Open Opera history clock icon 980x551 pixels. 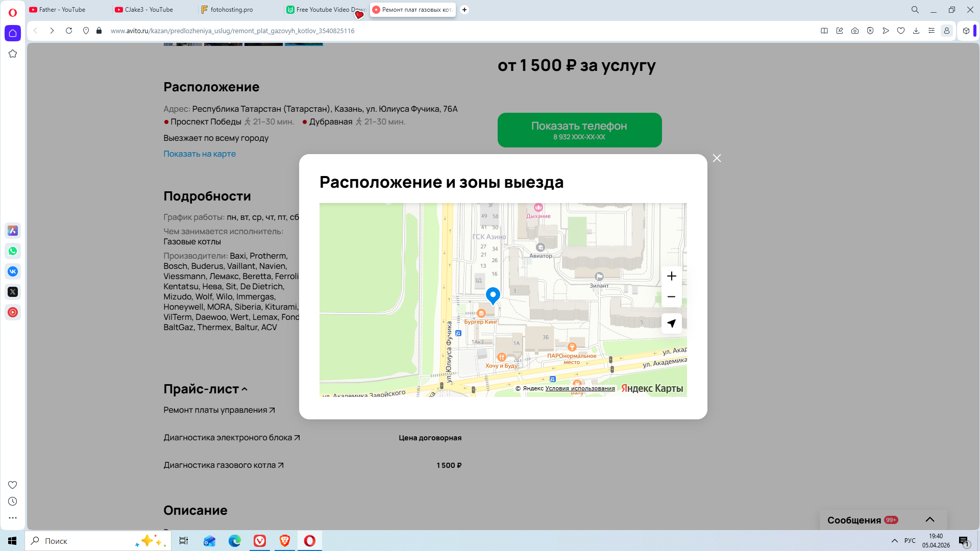13,502
